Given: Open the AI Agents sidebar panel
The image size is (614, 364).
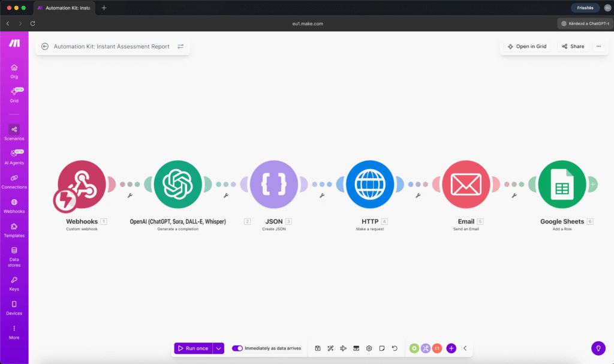Looking at the screenshot, I should pos(13,157).
